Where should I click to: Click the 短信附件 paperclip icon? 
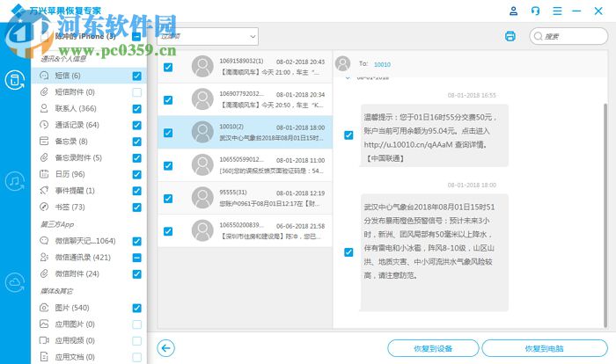point(44,92)
